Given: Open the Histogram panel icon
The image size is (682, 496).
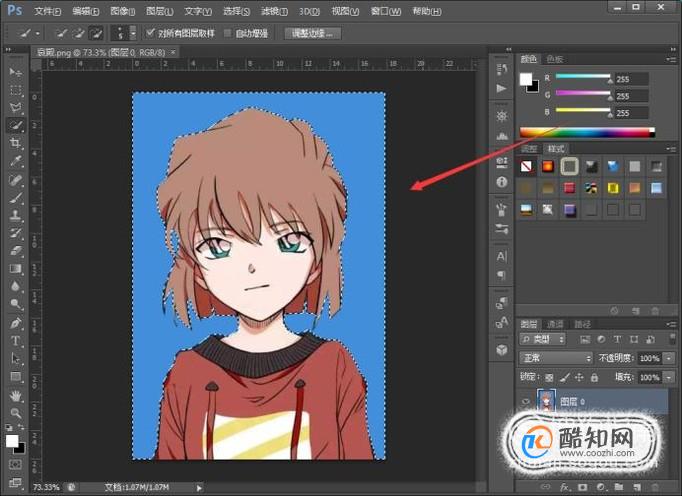Looking at the screenshot, I should [501, 136].
